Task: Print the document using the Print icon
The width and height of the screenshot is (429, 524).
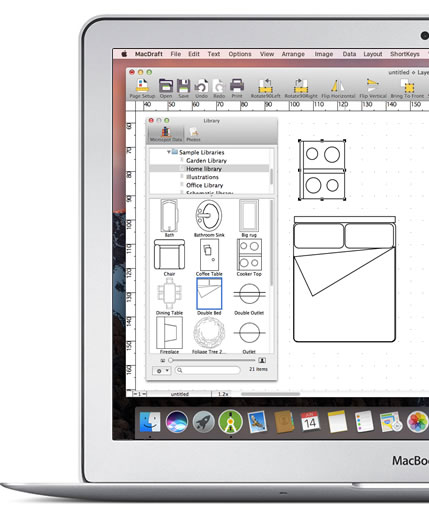Action: 237,89
